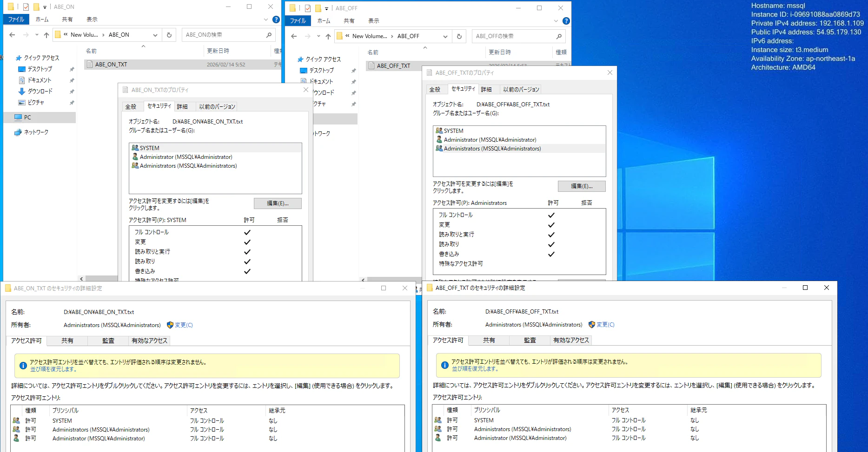The width and height of the screenshot is (868, 452).
Task: Click the New Folder icon in ABE_ON title bar
Action: (36, 7)
